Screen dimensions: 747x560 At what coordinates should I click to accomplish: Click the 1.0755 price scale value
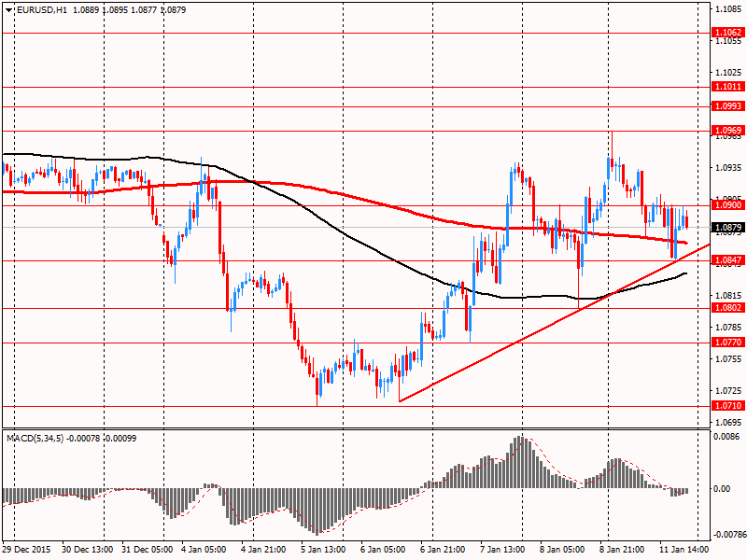(729, 358)
